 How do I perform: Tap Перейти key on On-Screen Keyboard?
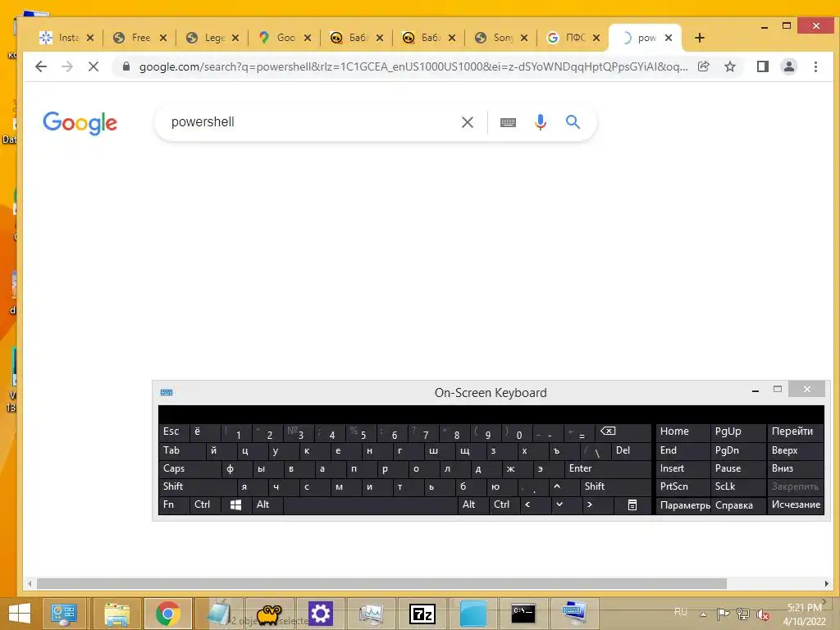coord(796,431)
